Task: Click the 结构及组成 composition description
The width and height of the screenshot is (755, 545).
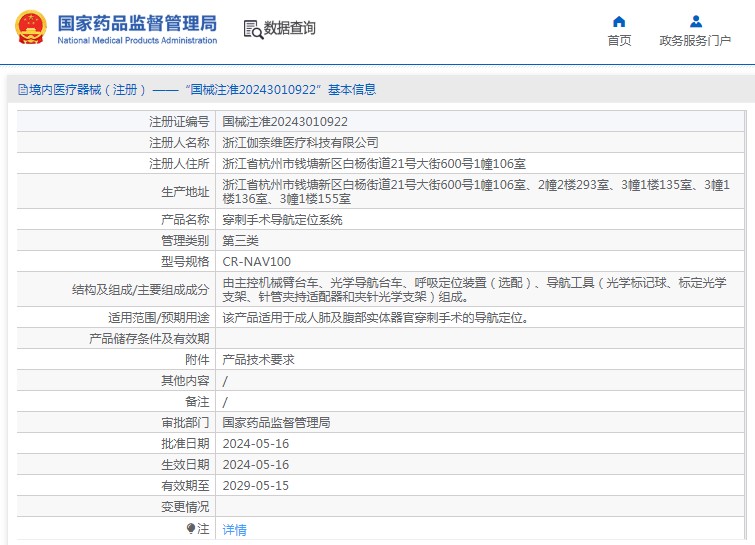Action: [x=474, y=289]
